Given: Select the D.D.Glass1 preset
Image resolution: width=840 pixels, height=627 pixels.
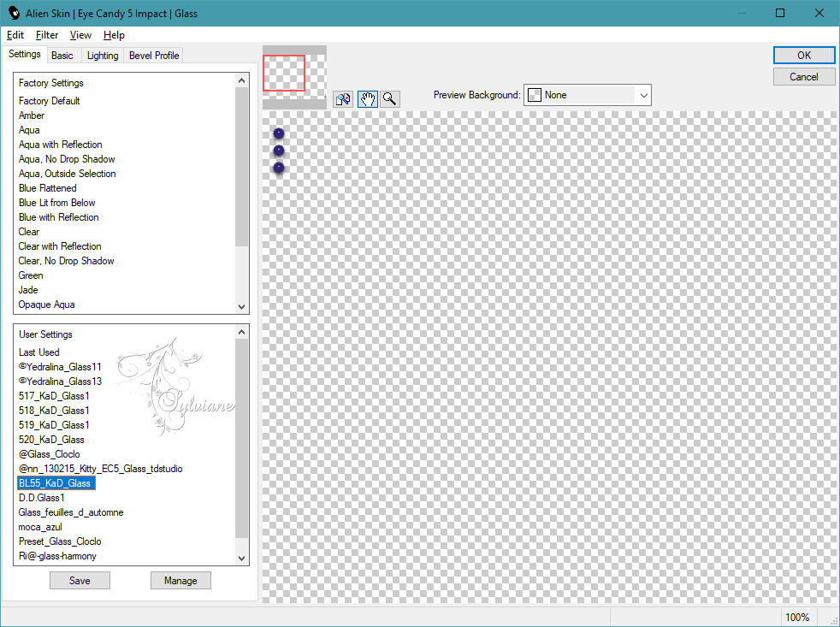Looking at the screenshot, I should (x=42, y=498).
